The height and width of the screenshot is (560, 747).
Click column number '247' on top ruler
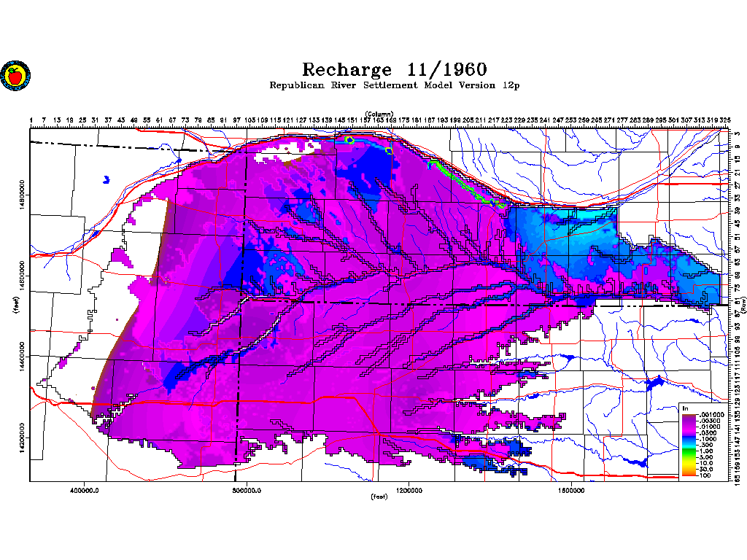point(558,120)
